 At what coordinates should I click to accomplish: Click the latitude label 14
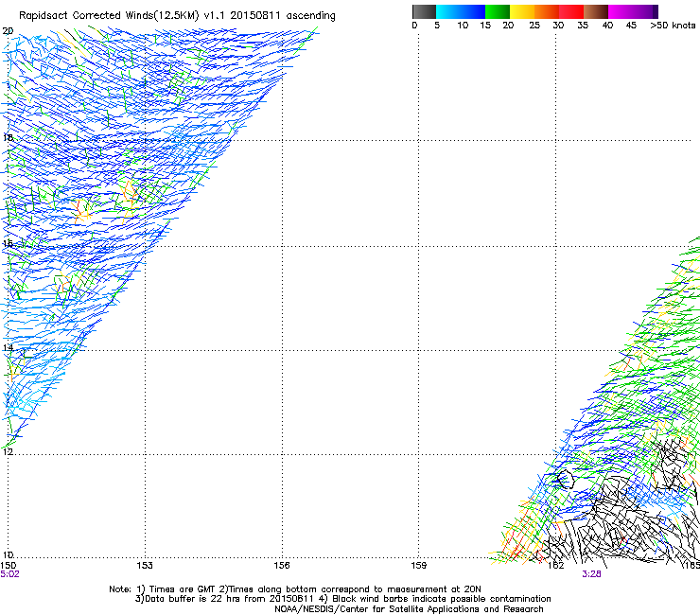8,347
